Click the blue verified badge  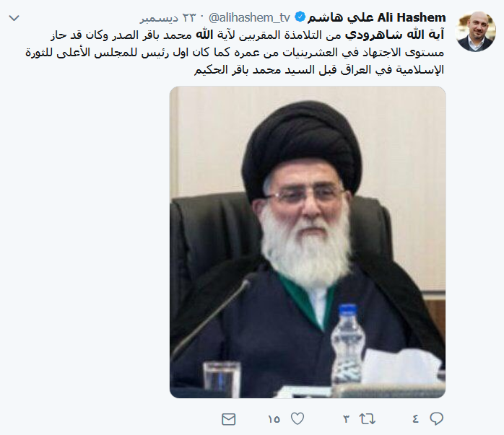tap(300, 17)
